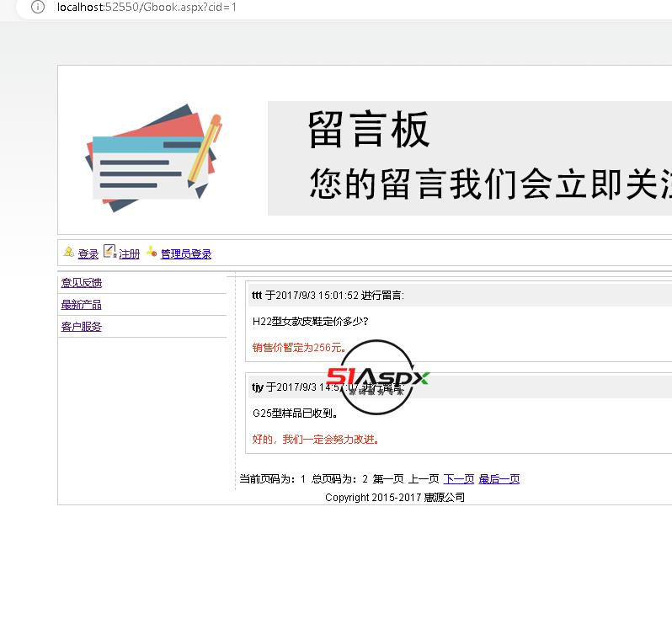The height and width of the screenshot is (619, 672).
Task: Select the 客户服务 category in sidebar
Action: pyautogui.click(x=82, y=327)
